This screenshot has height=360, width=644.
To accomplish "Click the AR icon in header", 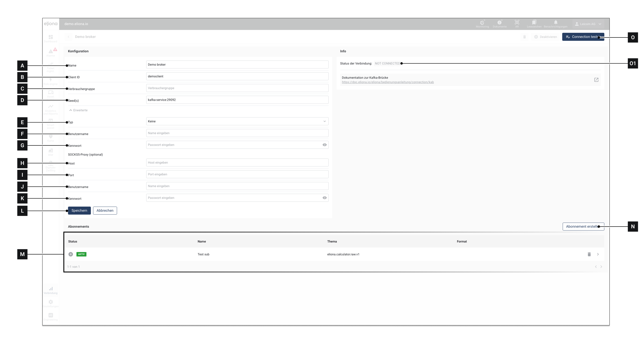I will pyautogui.click(x=517, y=23).
